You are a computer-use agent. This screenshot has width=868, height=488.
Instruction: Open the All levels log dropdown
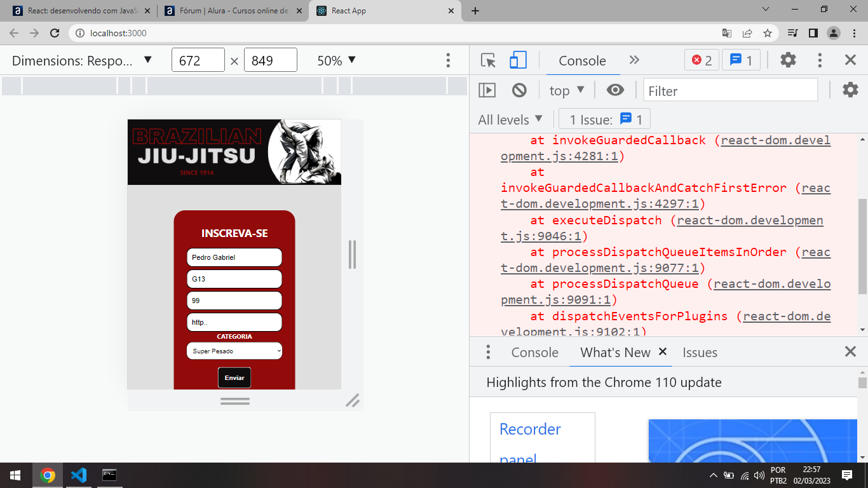click(510, 119)
